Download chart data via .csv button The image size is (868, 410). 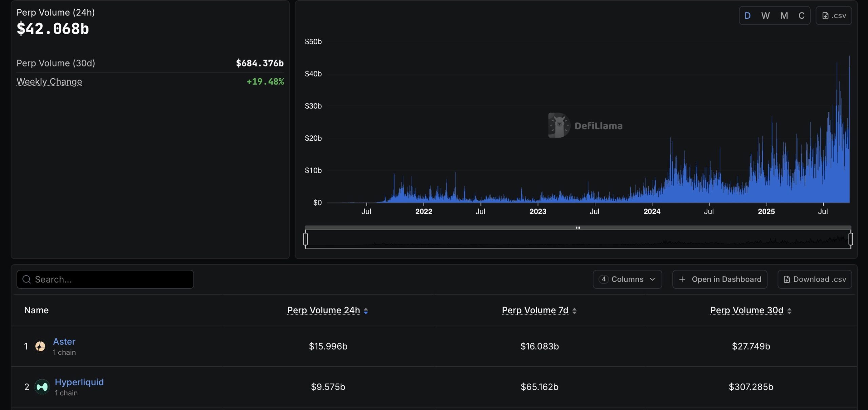[834, 16]
